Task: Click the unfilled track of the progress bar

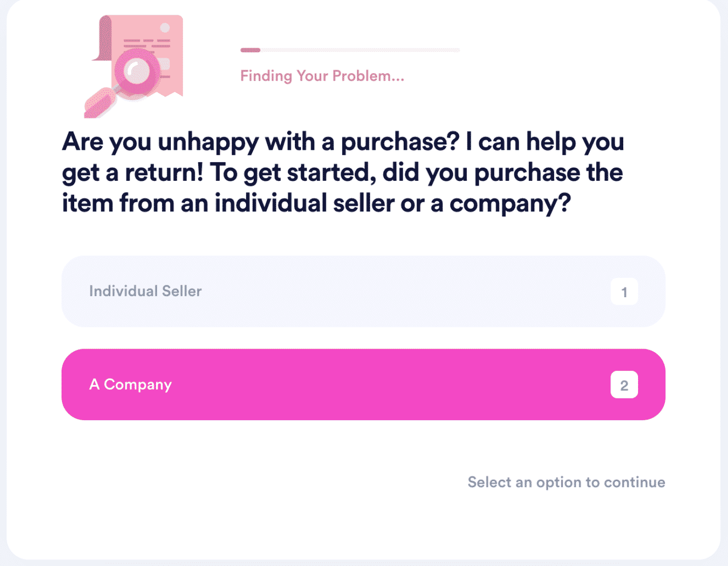Action: tap(360, 50)
